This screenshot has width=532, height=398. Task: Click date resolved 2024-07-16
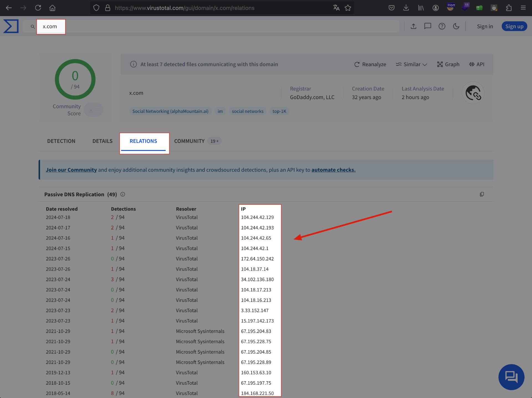click(x=58, y=238)
